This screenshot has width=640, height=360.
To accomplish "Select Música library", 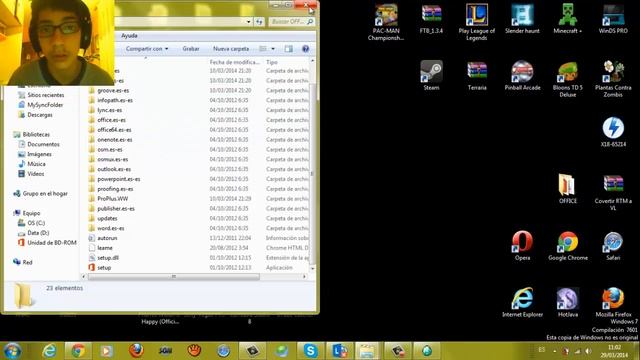I will [36, 164].
